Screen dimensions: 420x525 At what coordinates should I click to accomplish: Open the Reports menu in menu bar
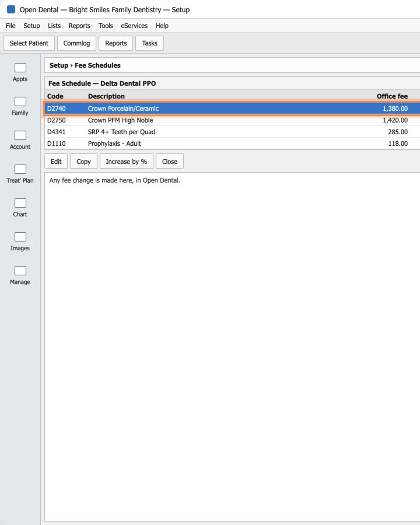[79, 26]
